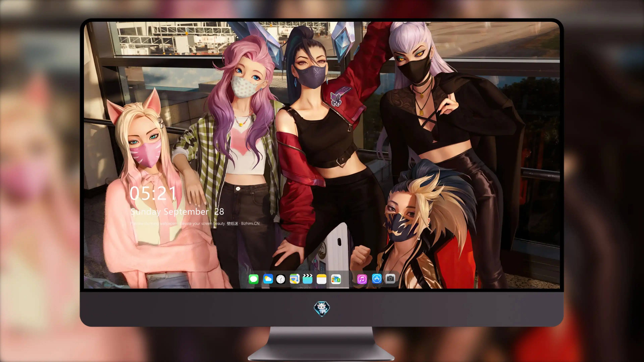Open the Maps app in the dock
The image size is (644, 362).
[294, 279]
